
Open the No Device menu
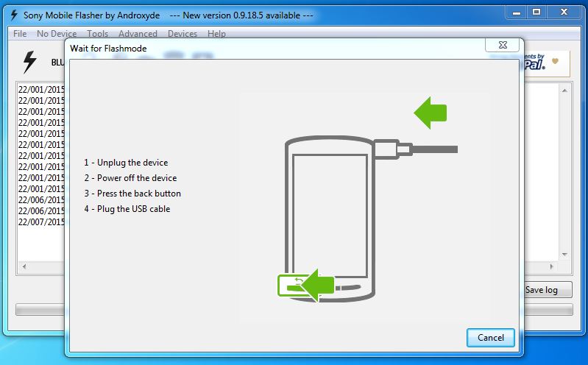[57, 34]
